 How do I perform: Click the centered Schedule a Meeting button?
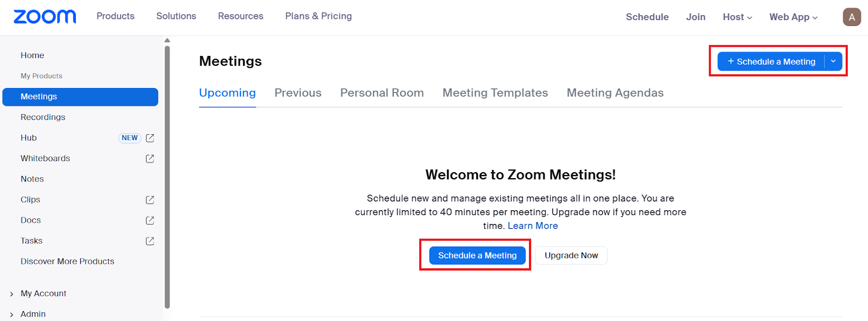click(477, 255)
